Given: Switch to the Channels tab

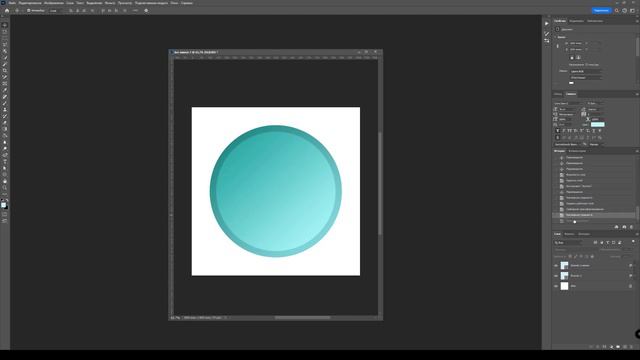Looking at the screenshot, I should [x=569, y=234].
